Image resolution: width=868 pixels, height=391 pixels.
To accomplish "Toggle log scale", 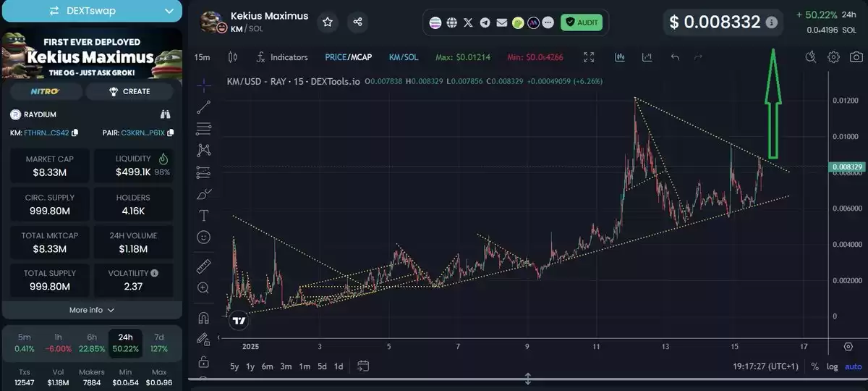I will [833, 366].
